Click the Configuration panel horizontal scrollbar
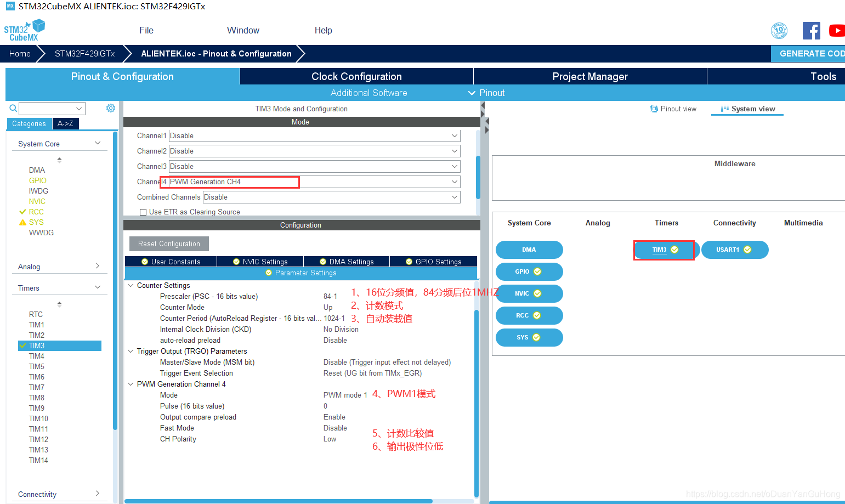The width and height of the screenshot is (845, 504). pos(279,501)
